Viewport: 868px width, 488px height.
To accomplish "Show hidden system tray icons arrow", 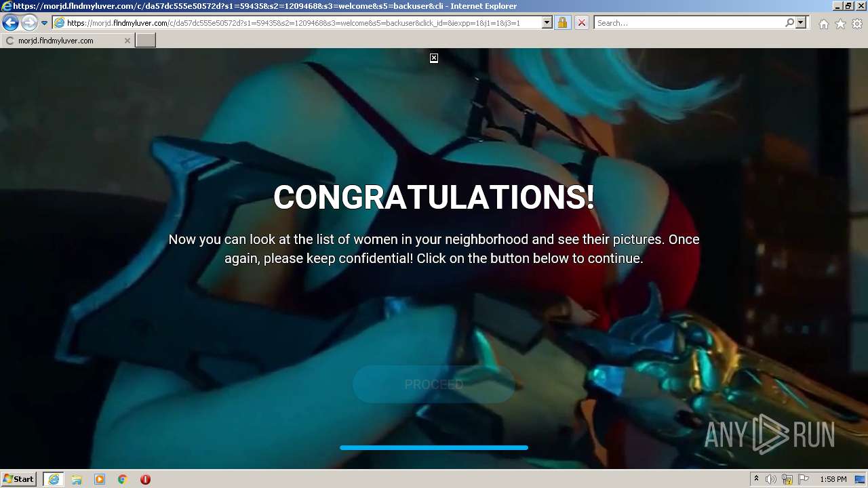I will 756,479.
